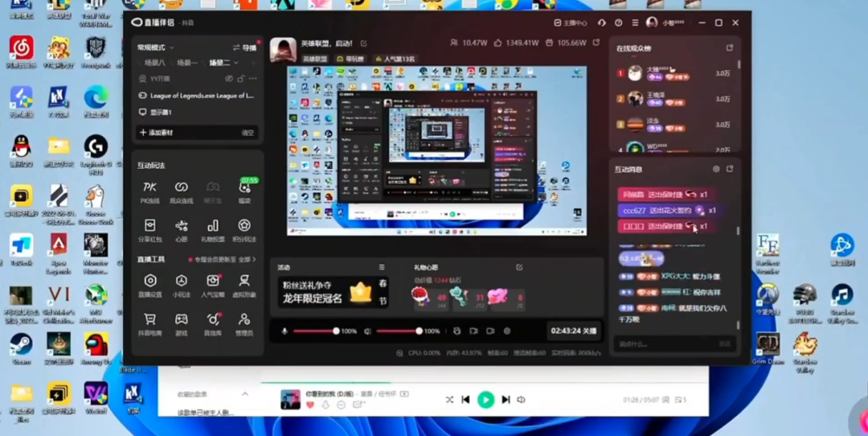Toggle the lock on YY开播 source
The image size is (868, 436).
241,79
